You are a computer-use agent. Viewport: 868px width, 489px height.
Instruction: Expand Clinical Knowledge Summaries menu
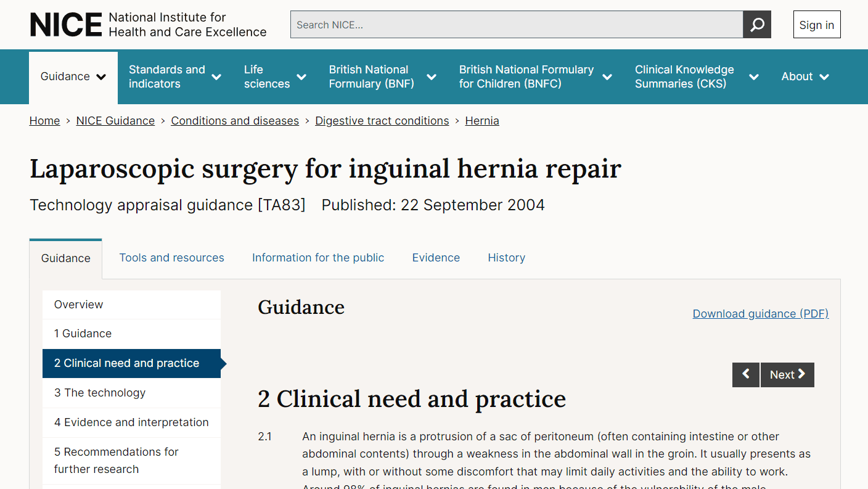click(697, 76)
